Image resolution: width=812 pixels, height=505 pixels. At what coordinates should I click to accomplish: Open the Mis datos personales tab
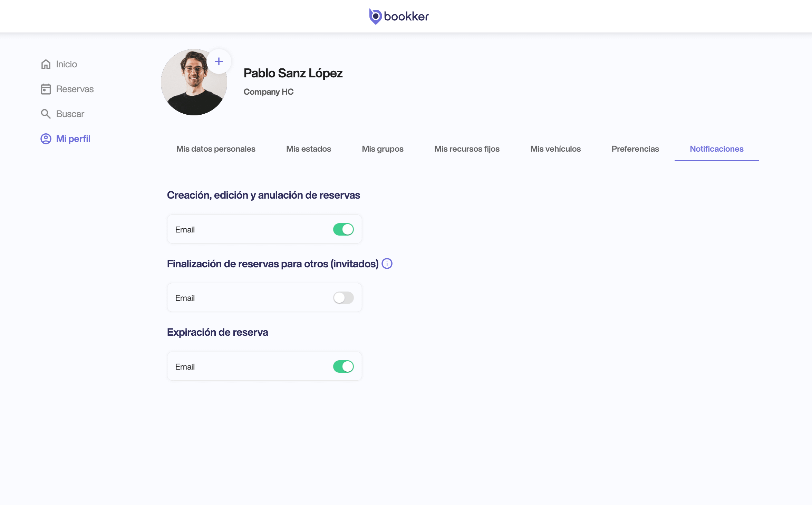pyautogui.click(x=216, y=149)
